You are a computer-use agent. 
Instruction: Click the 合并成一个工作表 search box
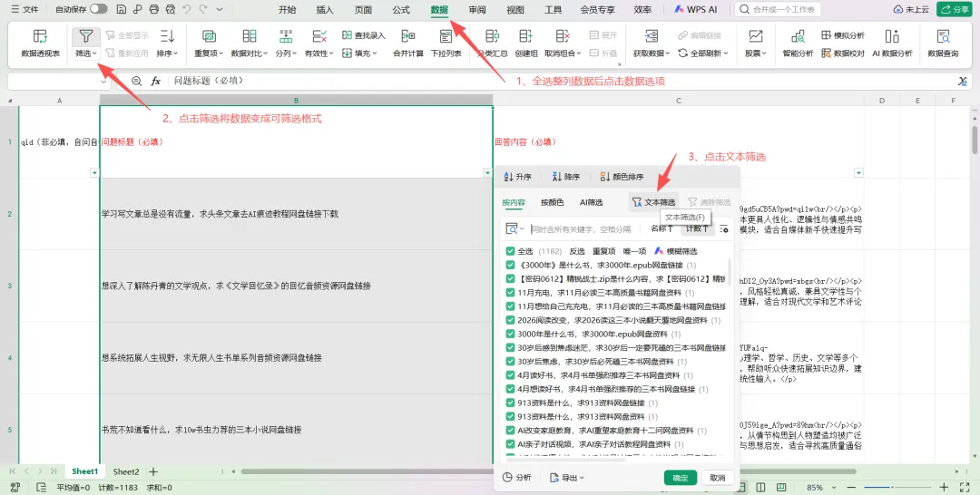click(x=778, y=9)
